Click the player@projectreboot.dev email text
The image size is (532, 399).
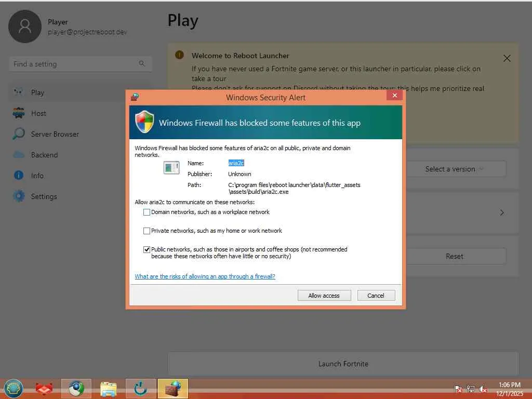[x=87, y=32]
